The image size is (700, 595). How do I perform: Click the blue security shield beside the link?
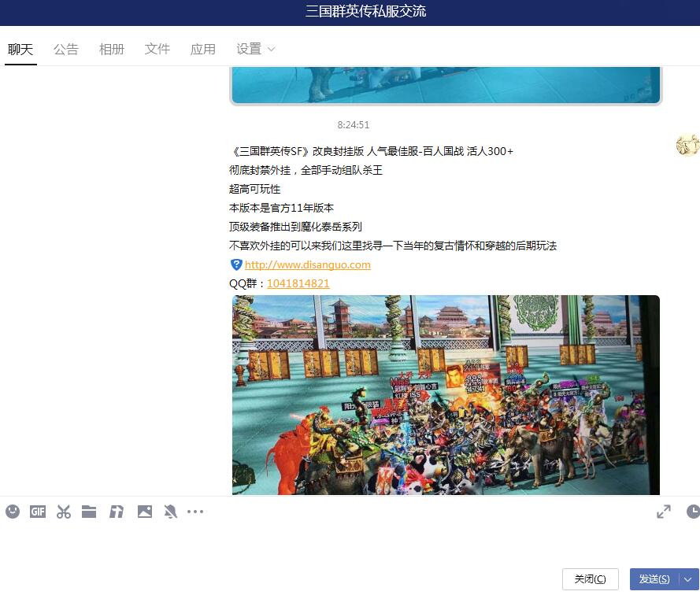pos(236,264)
